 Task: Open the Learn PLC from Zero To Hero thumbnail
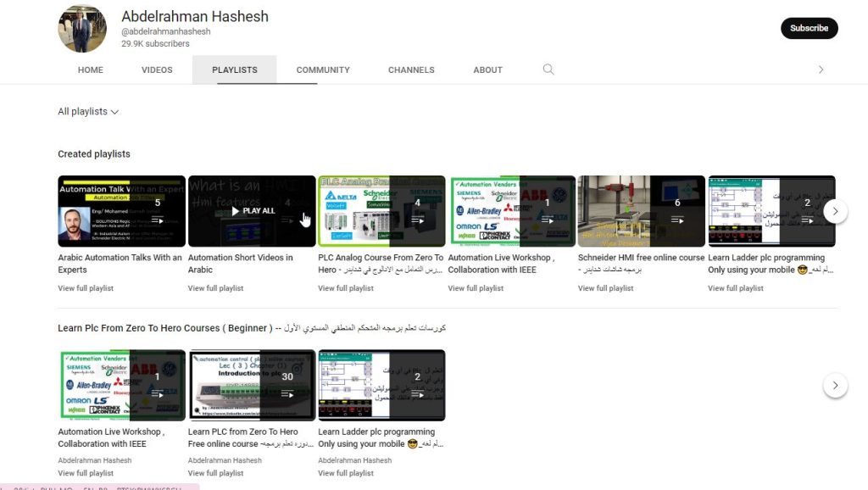pos(251,384)
